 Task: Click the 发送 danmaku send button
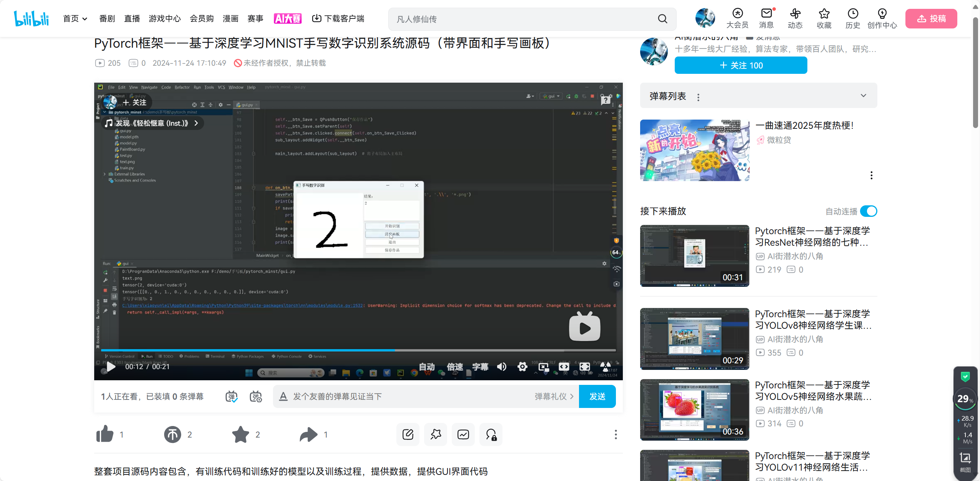(x=597, y=396)
